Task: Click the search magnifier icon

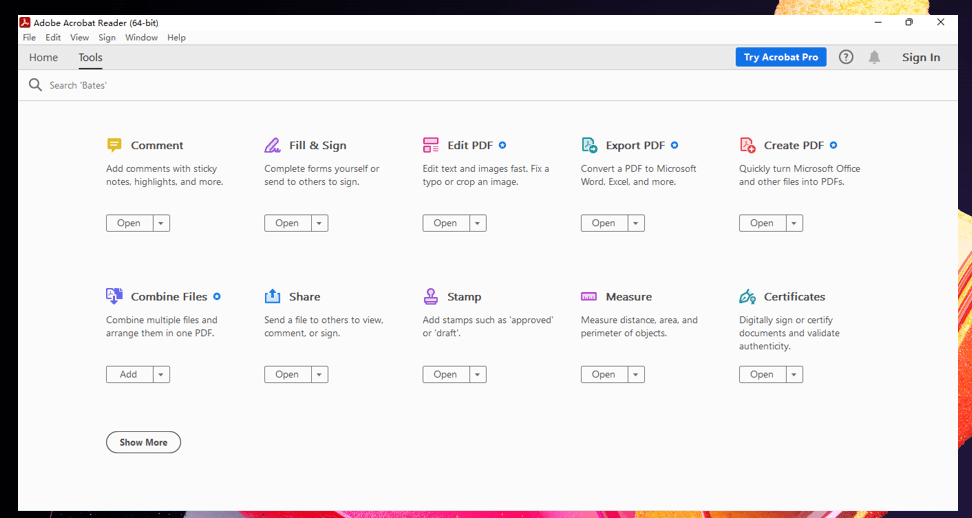Action: 35,85
